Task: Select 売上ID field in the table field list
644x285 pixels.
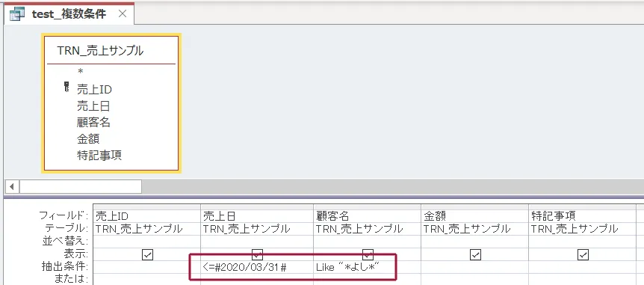Action: pos(94,89)
